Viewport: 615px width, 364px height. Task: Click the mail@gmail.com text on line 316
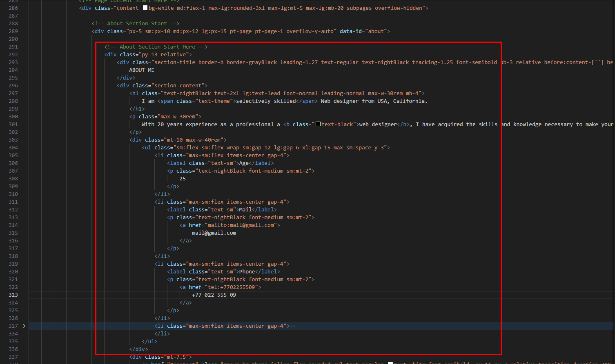point(214,233)
